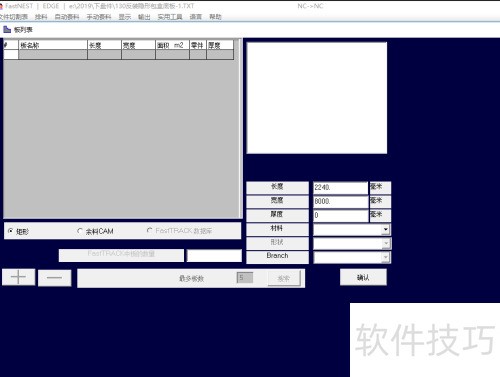Click the 厚度 thickness input field

[340, 216]
